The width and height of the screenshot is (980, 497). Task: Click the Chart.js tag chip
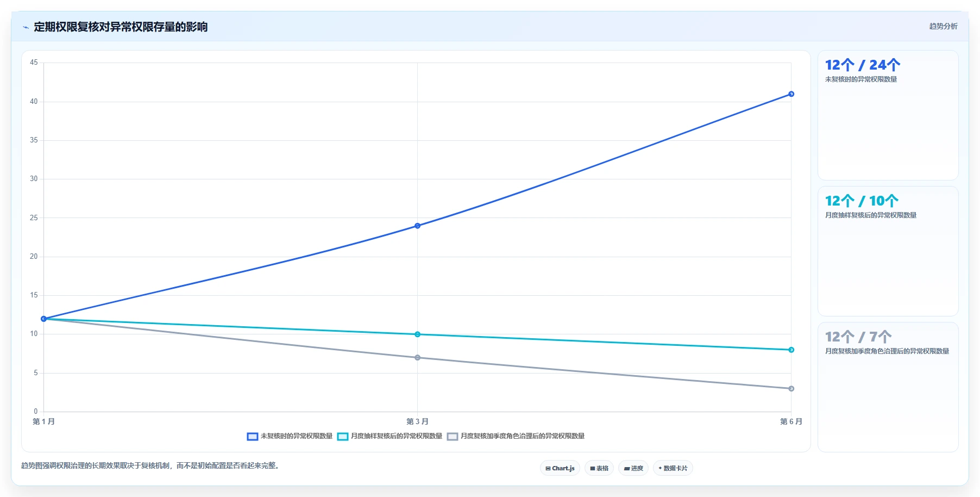point(560,468)
